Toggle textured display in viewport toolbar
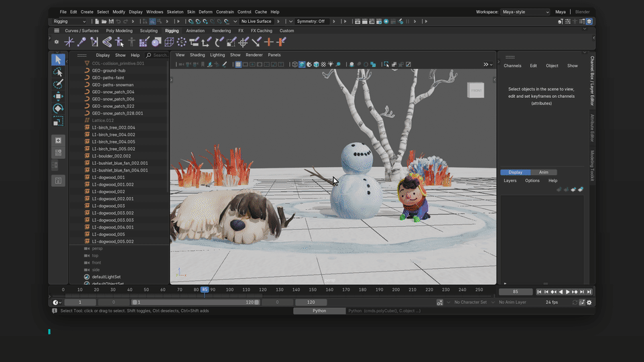The width and height of the screenshot is (644, 362). pyautogui.click(x=323, y=64)
